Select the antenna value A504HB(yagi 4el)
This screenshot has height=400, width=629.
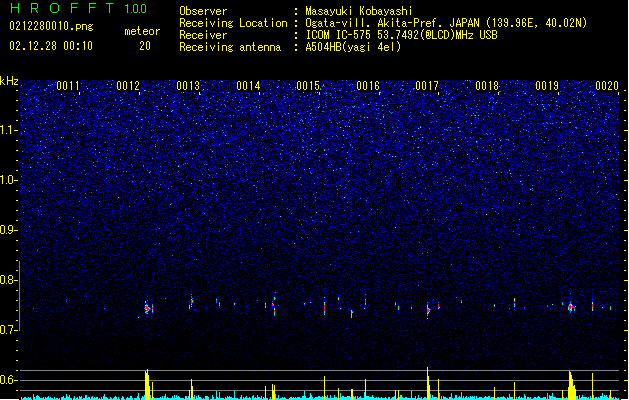pyautogui.click(x=353, y=47)
